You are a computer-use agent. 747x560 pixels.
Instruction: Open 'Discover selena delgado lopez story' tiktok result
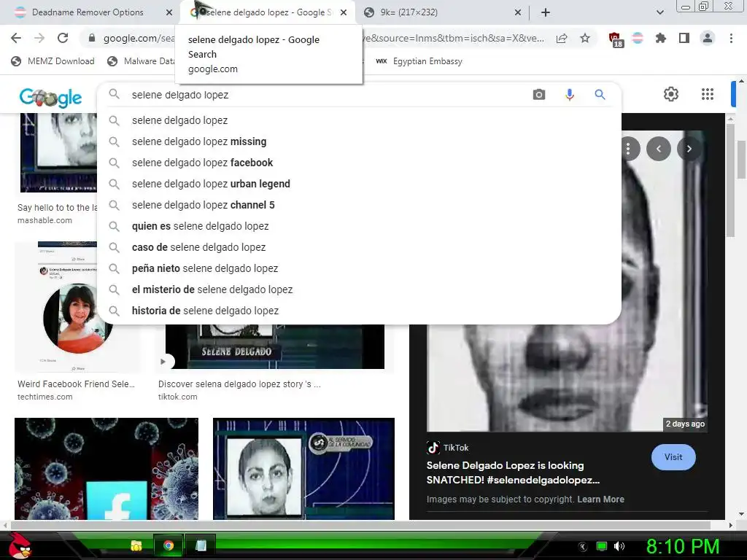pyautogui.click(x=239, y=384)
